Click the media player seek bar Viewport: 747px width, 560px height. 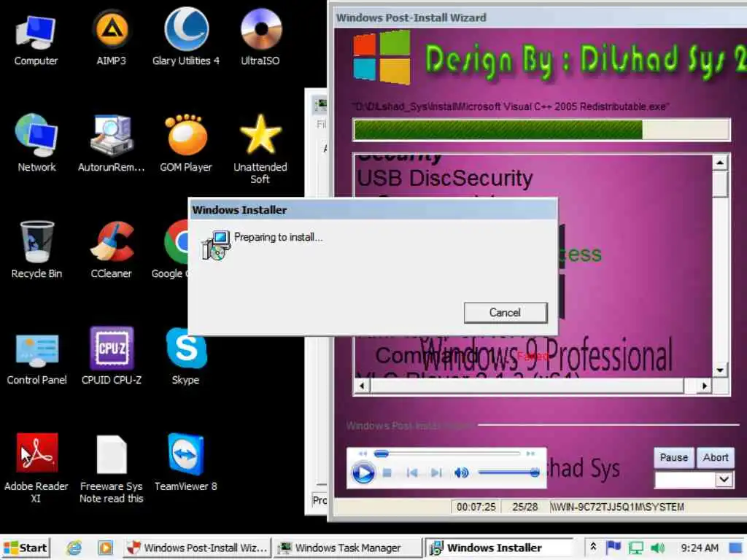point(447,454)
